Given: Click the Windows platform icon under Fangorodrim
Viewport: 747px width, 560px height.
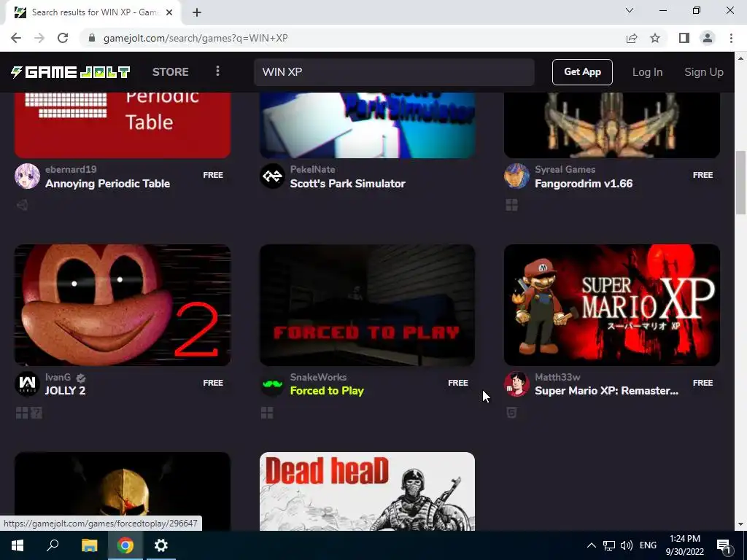Looking at the screenshot, I should (x=511, y=205).
